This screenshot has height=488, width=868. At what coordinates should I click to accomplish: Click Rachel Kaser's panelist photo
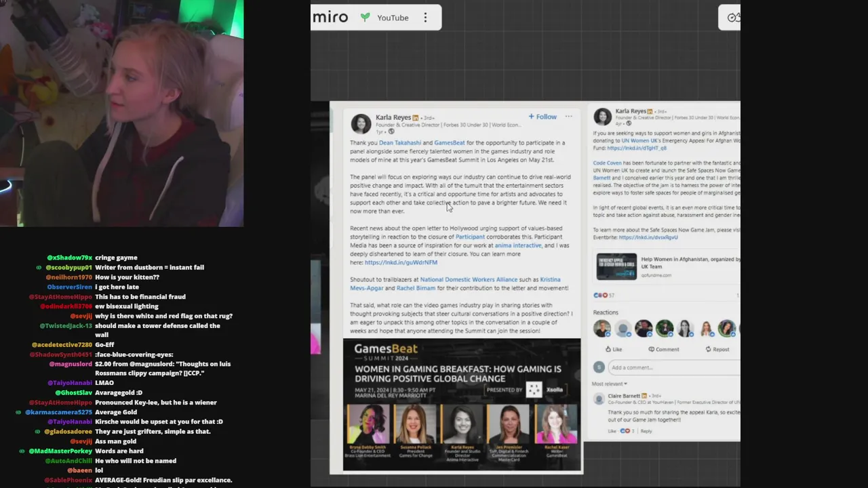[x=556, y=425]
